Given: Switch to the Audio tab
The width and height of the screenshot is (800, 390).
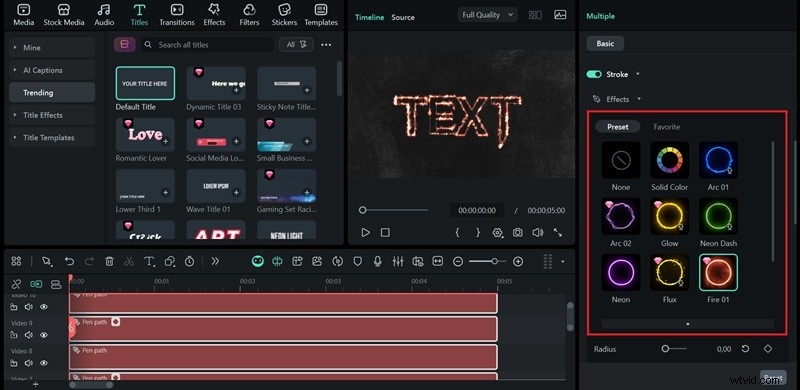Looking at the screenshot, I should (x=104, y=15).
